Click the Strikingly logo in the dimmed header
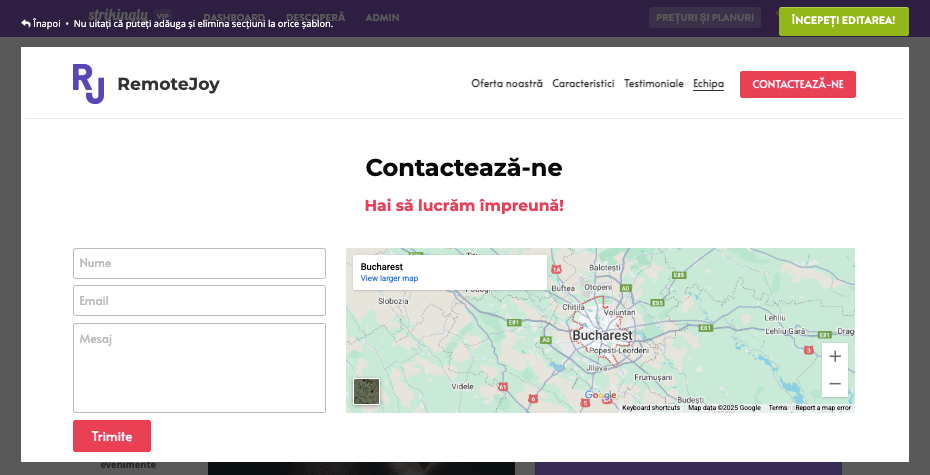This screenshot has height=475, width=930. [x=118, y=13]
